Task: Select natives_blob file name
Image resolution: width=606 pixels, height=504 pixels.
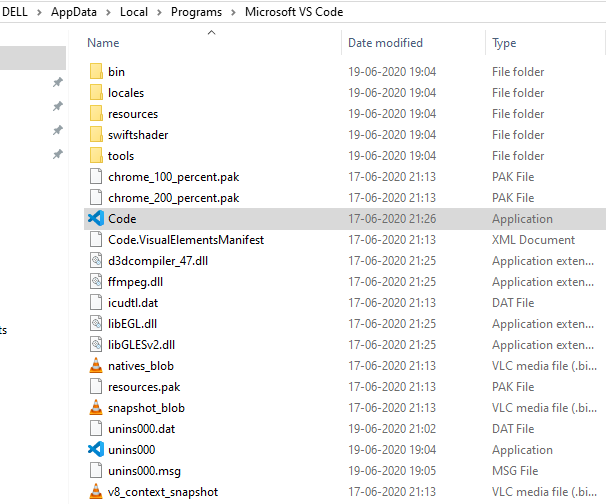Action: (x=141, y=366)
